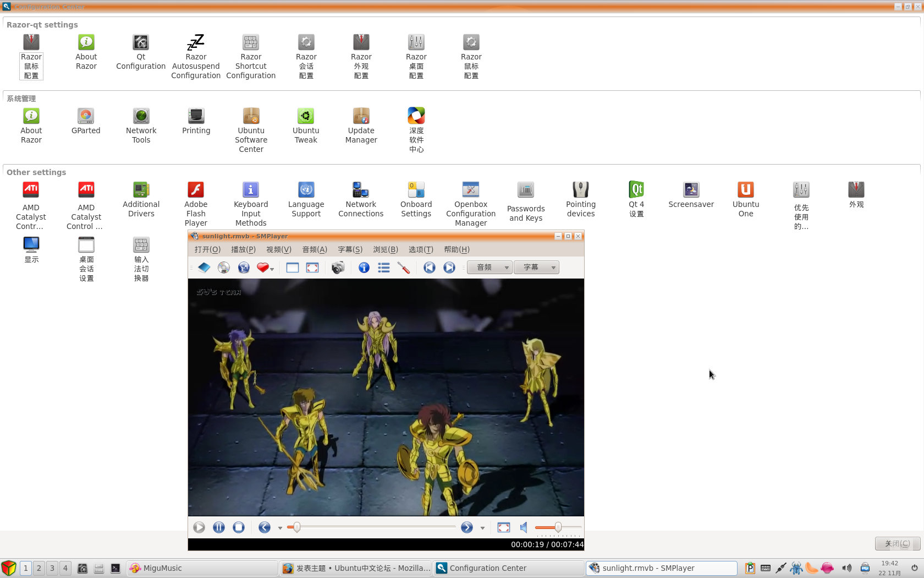The width and height of the screenshot is (924, 578).
Task: Open Network Connections
Action: pyautogui.click(x=361, y=199)
